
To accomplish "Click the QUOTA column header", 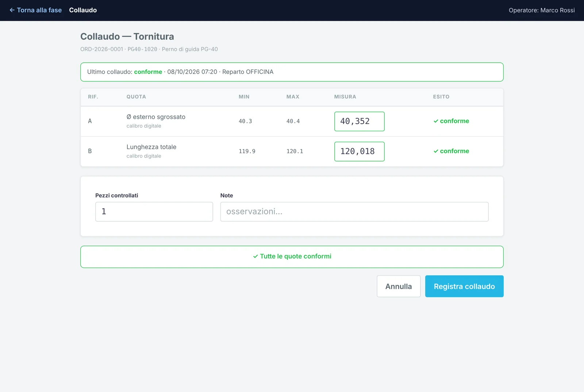I will [x=136, y=97].
